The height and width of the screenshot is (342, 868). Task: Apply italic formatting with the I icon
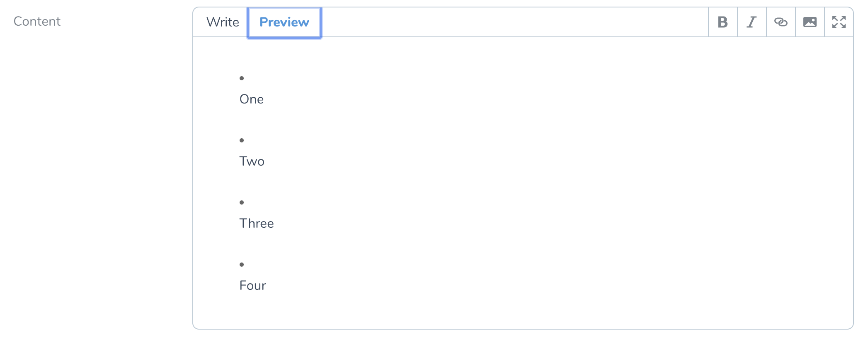[x=751, y=22]
